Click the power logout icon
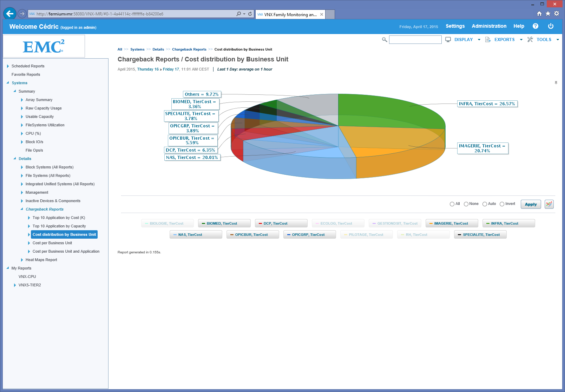This screenshot has width=565, height=392. click(551, 26)
